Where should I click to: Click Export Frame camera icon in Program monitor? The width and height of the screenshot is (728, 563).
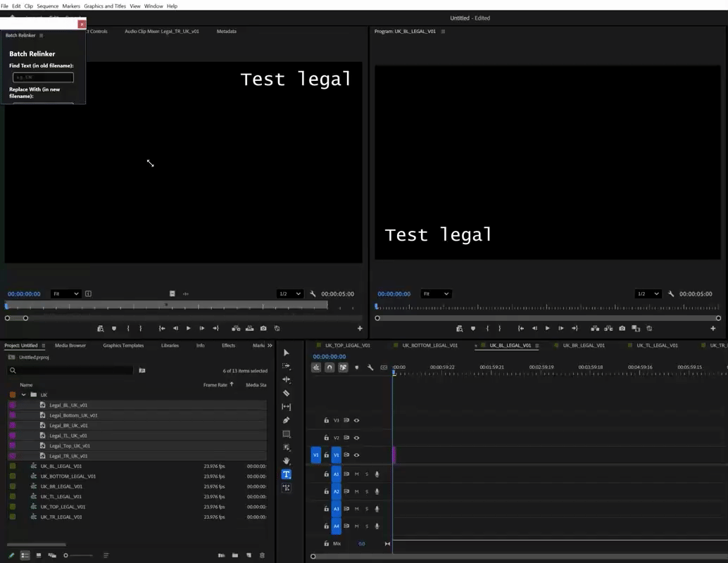pos(622,328)
